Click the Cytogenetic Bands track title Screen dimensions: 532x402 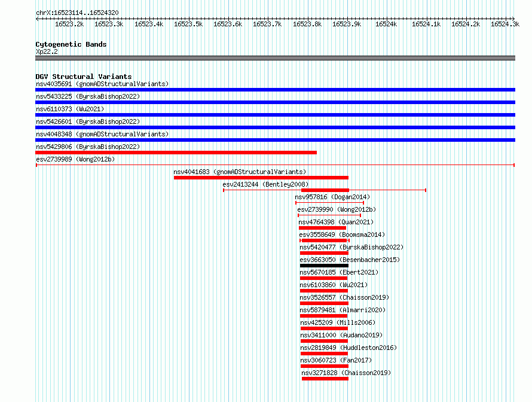71,44
